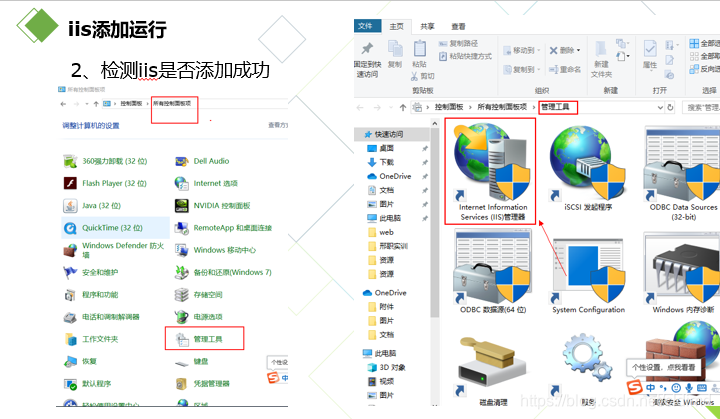The width and height of the screenshot is (720, 419).
Task: Open Java (32 位) control panel item
Action: pos(92,205)
